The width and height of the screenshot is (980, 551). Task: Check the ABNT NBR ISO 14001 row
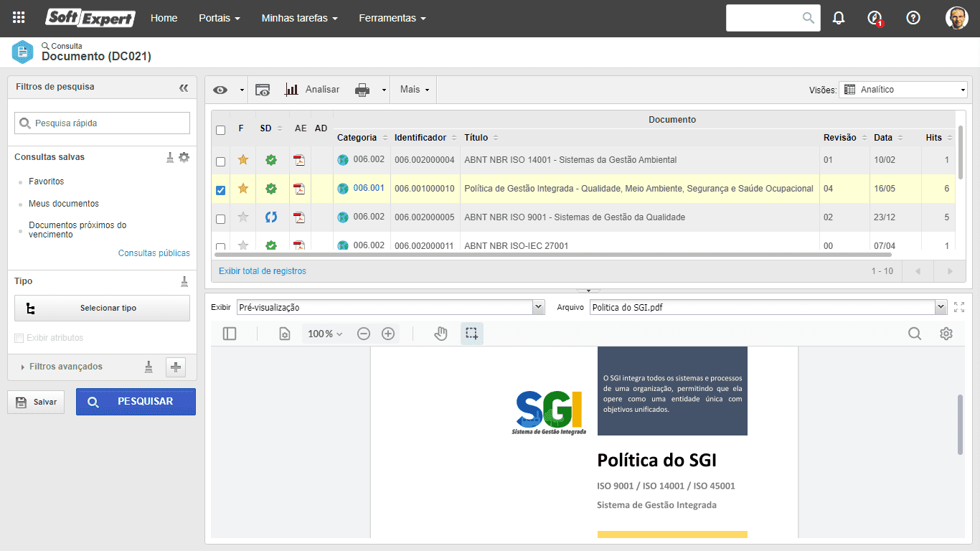(x=221, y=161)
